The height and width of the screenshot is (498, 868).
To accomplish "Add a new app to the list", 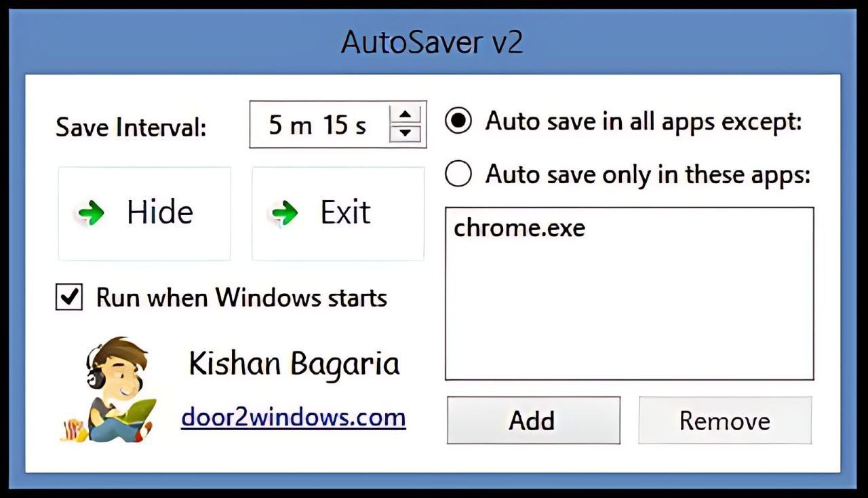I will (x=533, y=420).
